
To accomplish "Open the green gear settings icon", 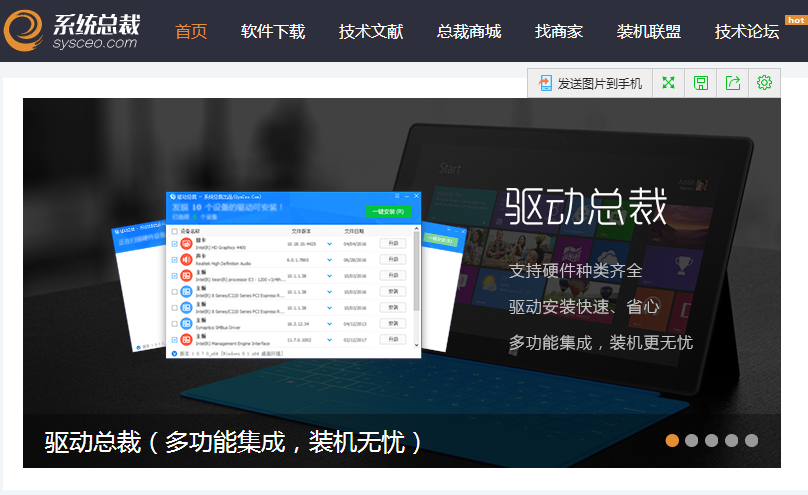I will coord(764,82).
